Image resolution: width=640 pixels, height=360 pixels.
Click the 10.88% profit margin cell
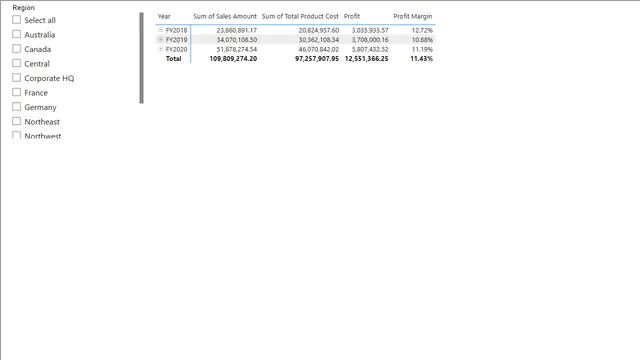(x=422, y=40)
